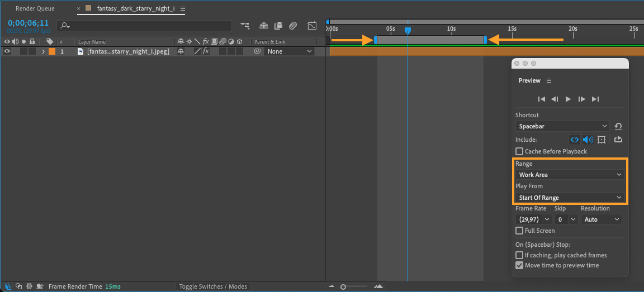Uncheck Move time to preview time
Image resolution: width=644 pixels, height=292 pixels.
click(519, 265)
